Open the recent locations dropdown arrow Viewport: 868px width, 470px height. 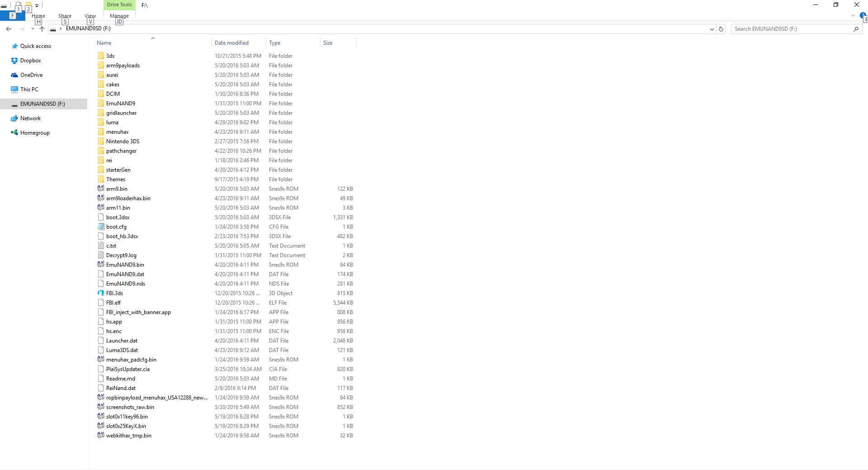click(x=33, y=29)
